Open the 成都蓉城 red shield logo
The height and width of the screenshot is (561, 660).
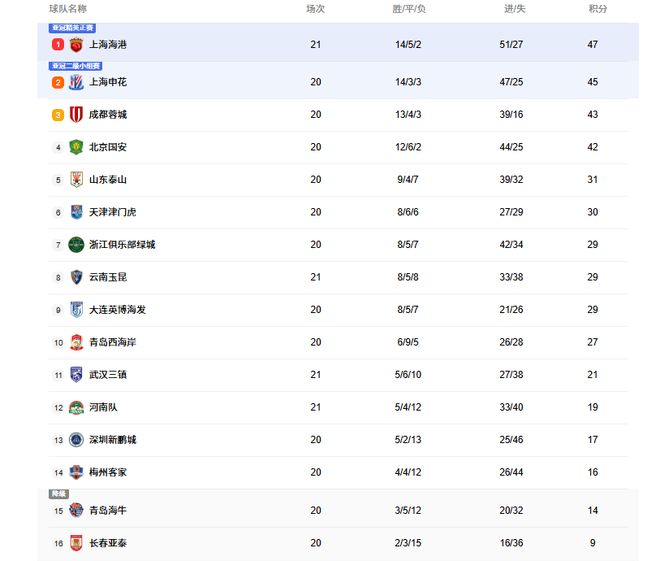(76, 114)
